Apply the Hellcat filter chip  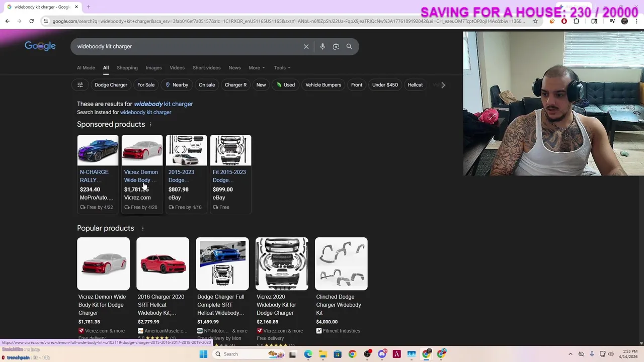[x=415, y=85]
